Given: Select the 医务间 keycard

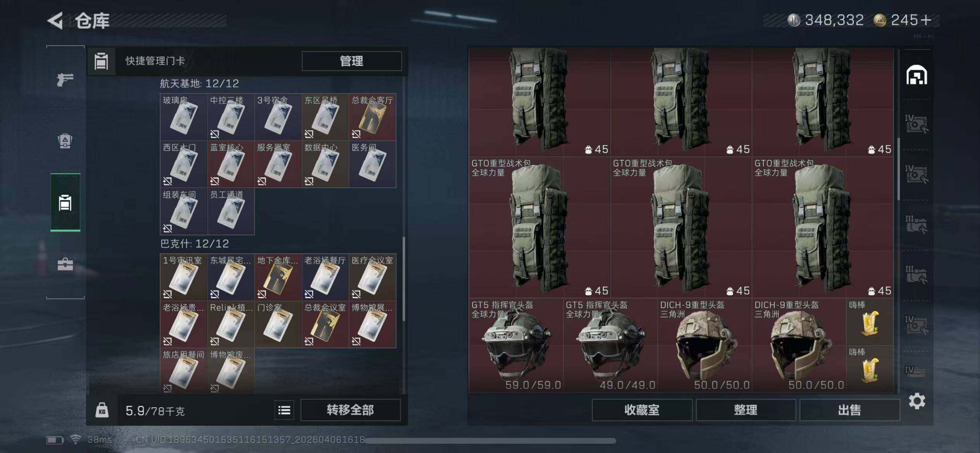Looking at the screenshot, I should [372, 164].
